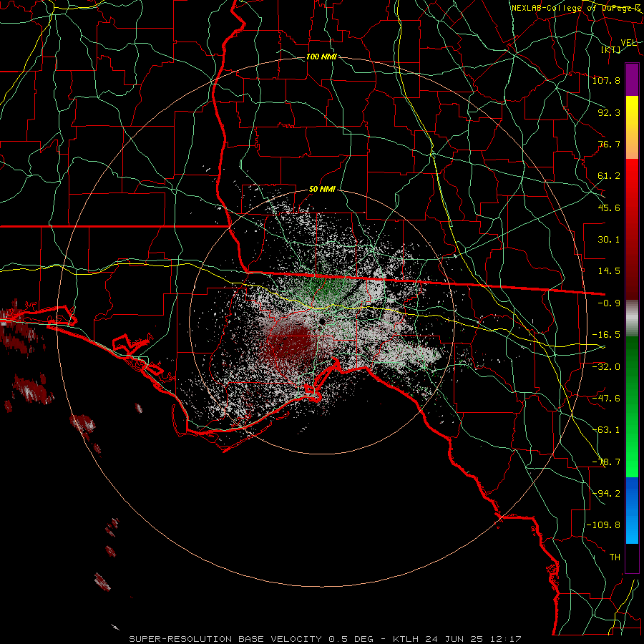The width and height of the screenshot is (644, 644).
Task: Click the 107.8 velocity scale value
Action: [x=606, y=80]
